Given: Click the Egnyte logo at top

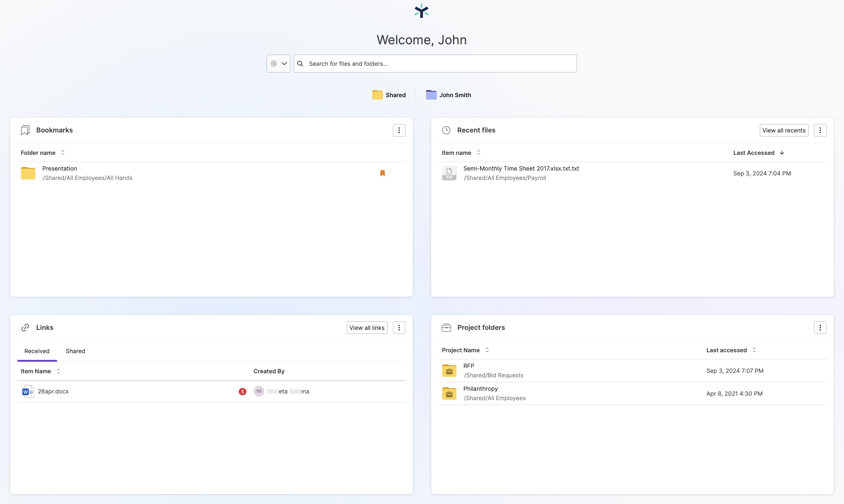Looking at the screenshot, I should click(422, 11).
